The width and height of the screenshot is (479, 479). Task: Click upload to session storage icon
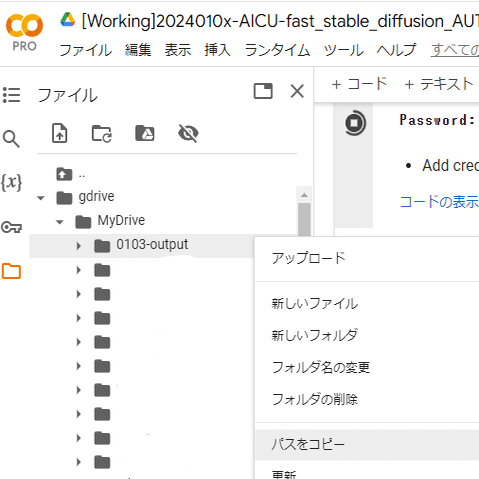(60, 133)
